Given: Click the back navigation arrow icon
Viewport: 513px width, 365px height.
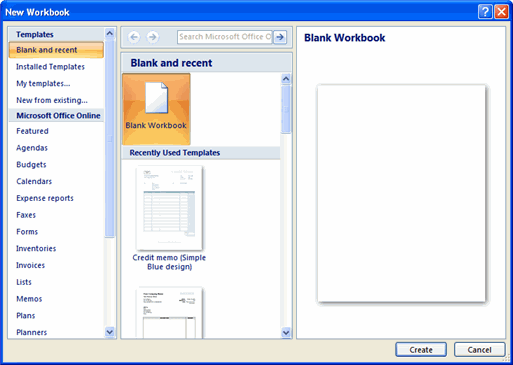Looking at the screenshot, I should [134, 37].
